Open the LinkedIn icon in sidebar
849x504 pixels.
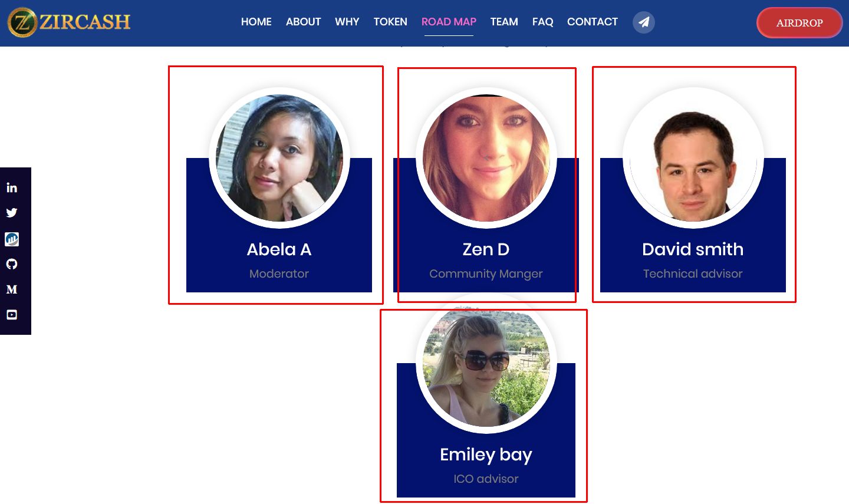click(x=12, y=188)
